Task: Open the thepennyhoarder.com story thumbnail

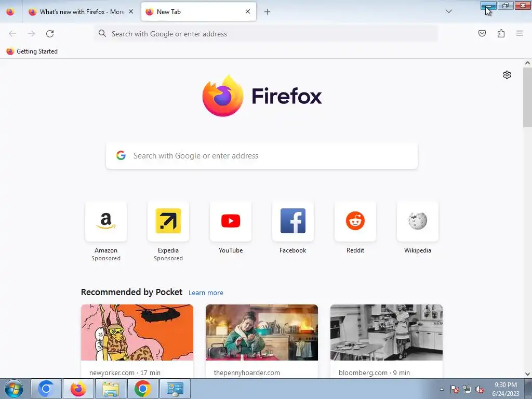Action: (x=262, y=332)
